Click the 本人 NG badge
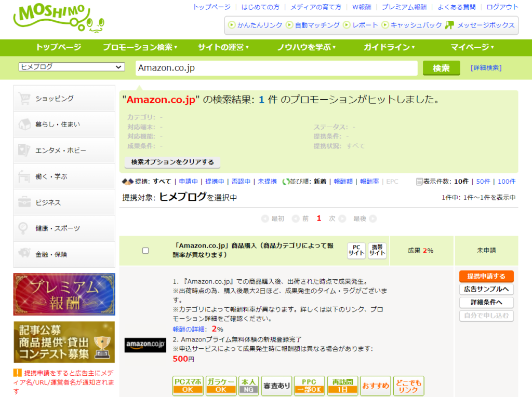This screenshot has height=397, width=532. click(x=249, y=386)
